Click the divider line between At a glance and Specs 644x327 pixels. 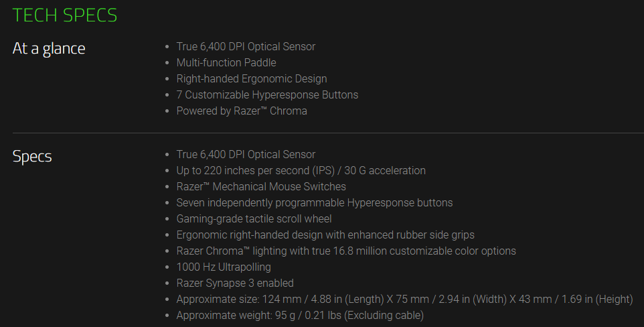(328, 133)
